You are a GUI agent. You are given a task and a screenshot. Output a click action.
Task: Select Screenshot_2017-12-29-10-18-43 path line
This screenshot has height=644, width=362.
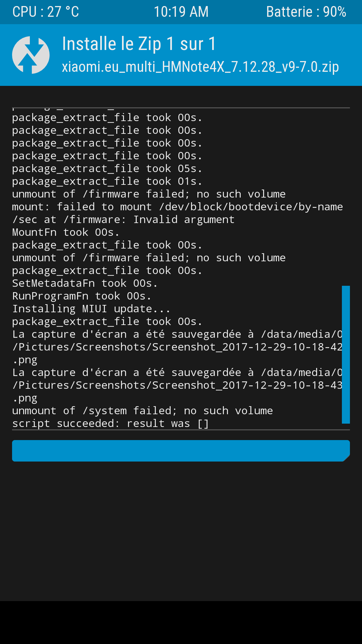(x=178, y=385)
